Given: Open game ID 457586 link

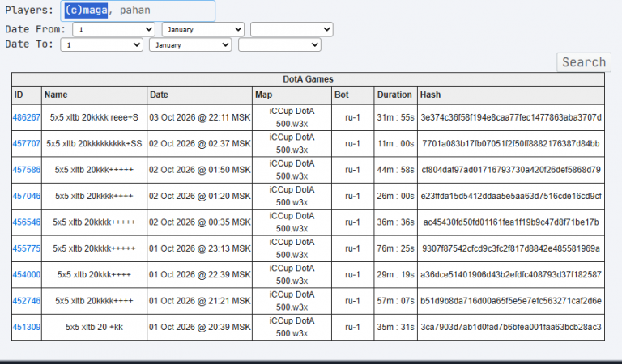Looking at the screenshot, I should pyautogui.click(x=26, y=170).
